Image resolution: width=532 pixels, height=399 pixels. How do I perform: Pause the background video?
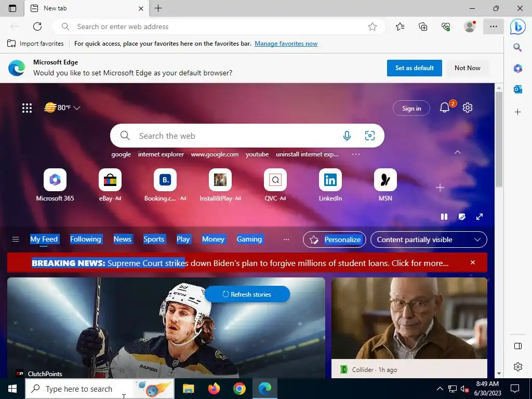pyautogui.click(x=444, y=217)
